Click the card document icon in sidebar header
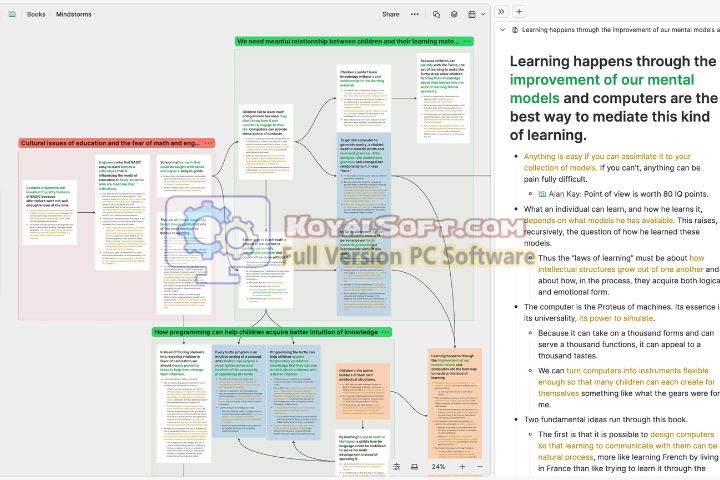The image size is (720, 480). [515, 30]
